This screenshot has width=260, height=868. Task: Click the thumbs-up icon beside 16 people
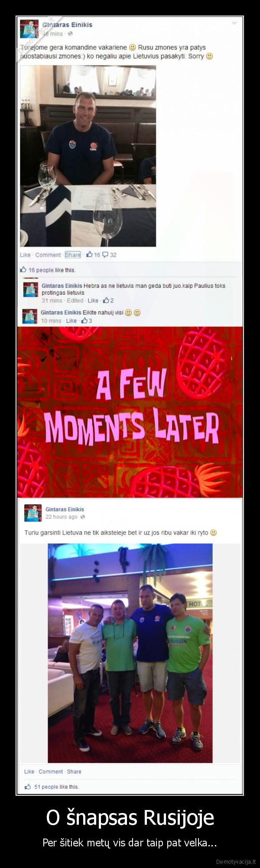(23, 270)
